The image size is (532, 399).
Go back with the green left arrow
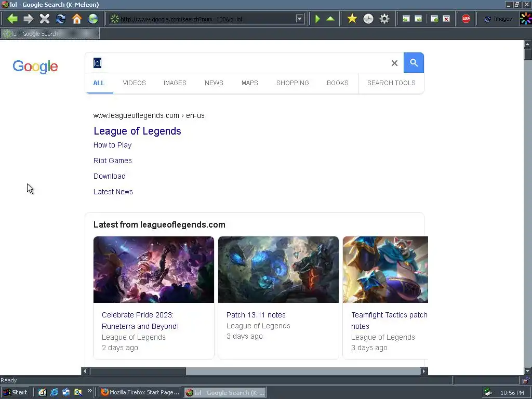tap(12, 19)
